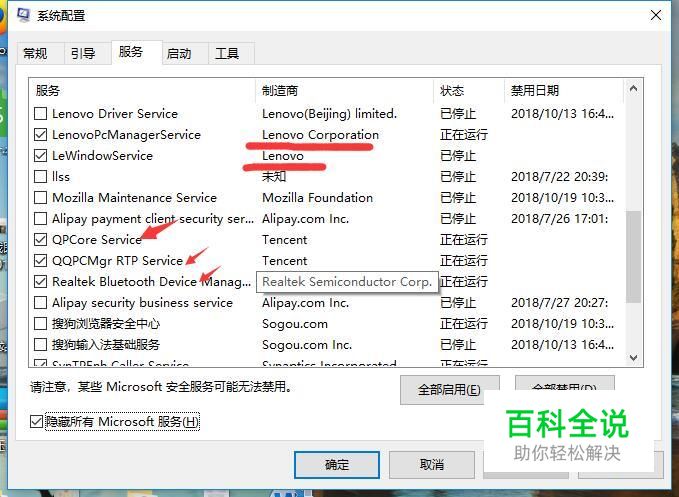Viewport: 679px width, 497px height.
Task: Click the scrollbar up arrow
Action: click(633, 89)
